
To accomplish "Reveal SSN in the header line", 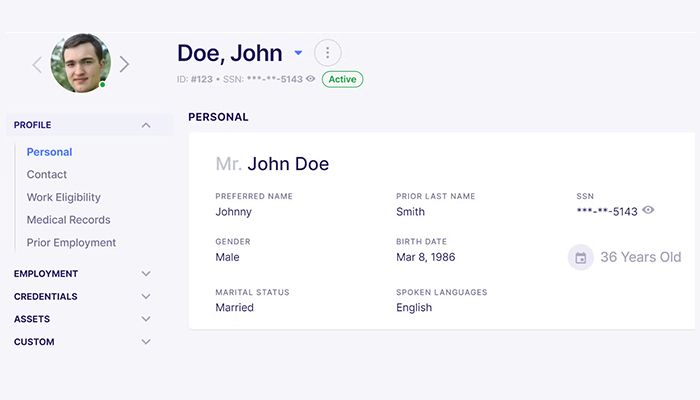I will click(310, 78).
